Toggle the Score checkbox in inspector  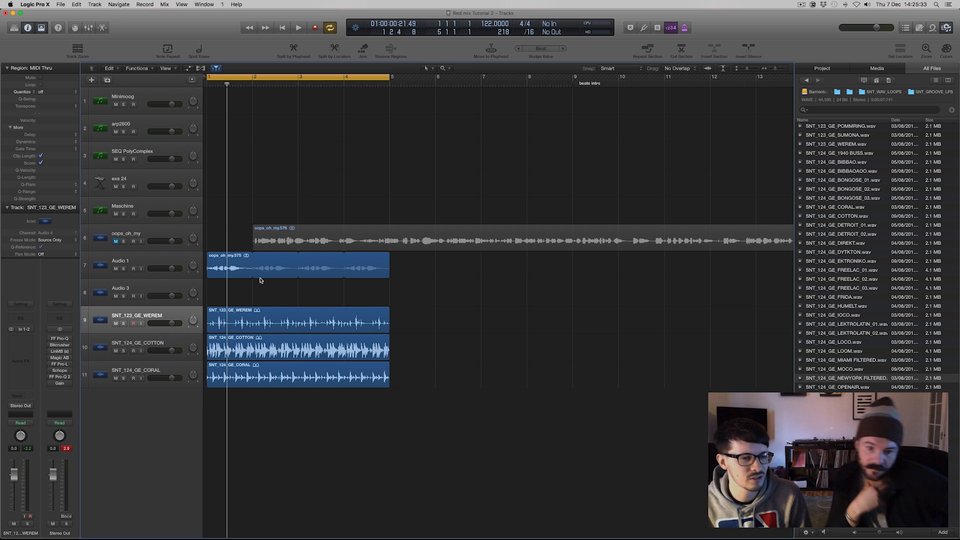(x=40, y=163)
